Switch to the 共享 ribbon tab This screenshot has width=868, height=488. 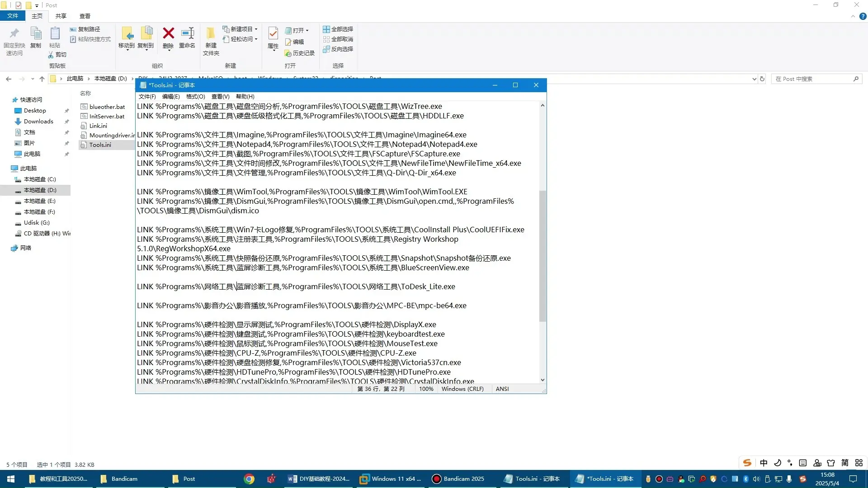point(61,16)
